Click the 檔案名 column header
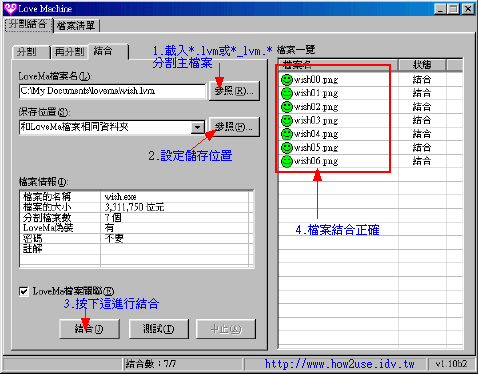 [x=338, y=65]
